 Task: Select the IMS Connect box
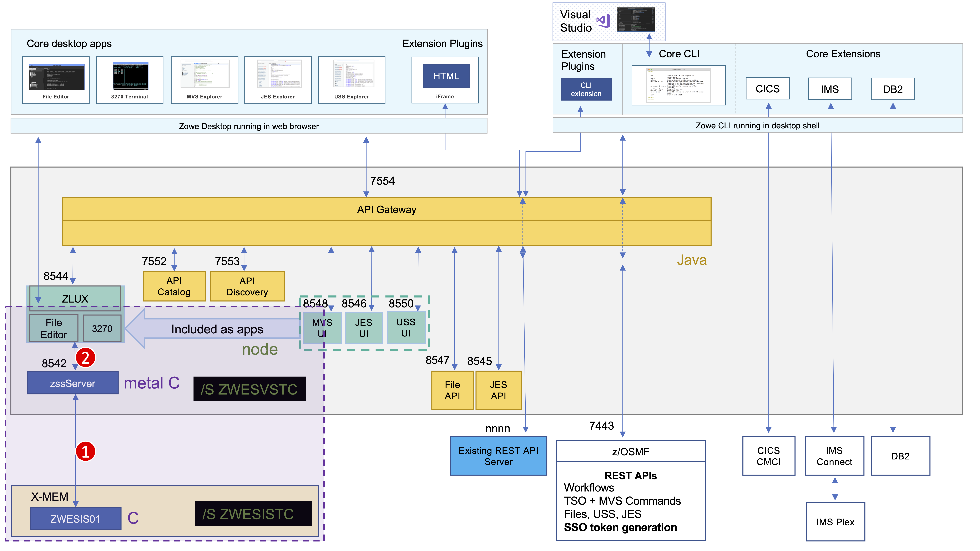coord(834,456)
